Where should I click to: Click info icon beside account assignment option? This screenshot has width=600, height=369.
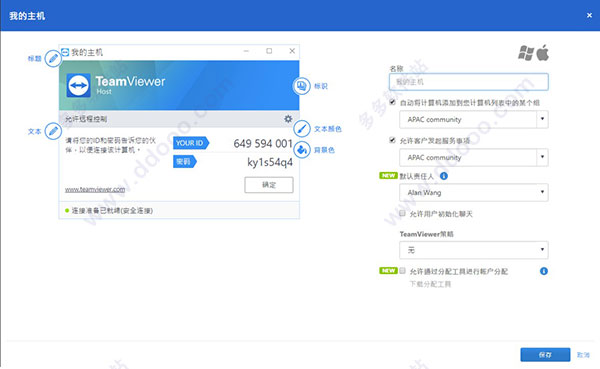544,271
